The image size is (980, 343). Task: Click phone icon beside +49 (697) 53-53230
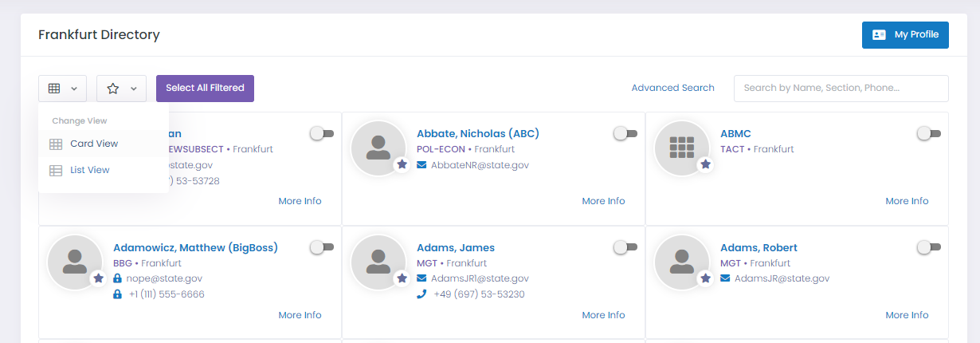coord(421,294)
